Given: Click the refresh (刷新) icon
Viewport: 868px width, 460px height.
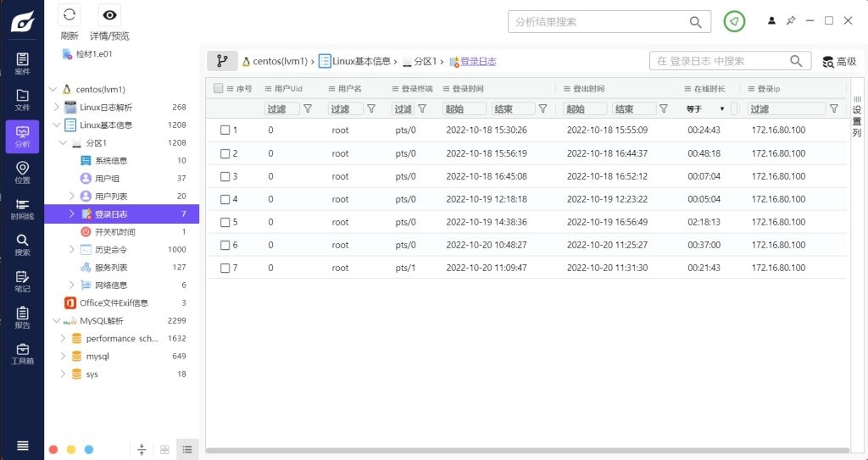Looking at the screenshot, I should 70,14.
